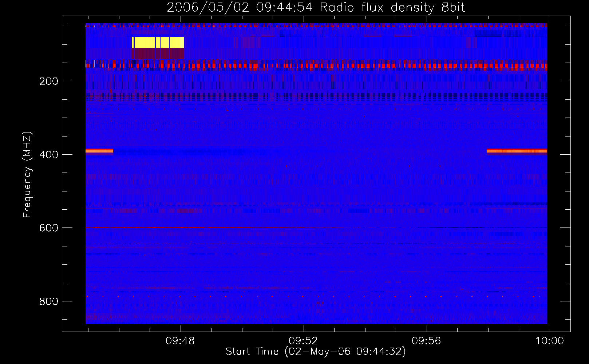Screen dimensions: 589x364
Task: Click the plot title 'Radio flux density 8bit'
Action: 392,8
